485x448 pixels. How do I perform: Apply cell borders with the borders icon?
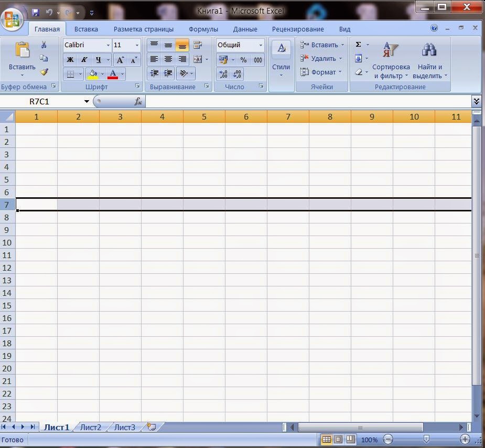coord(71,74)
